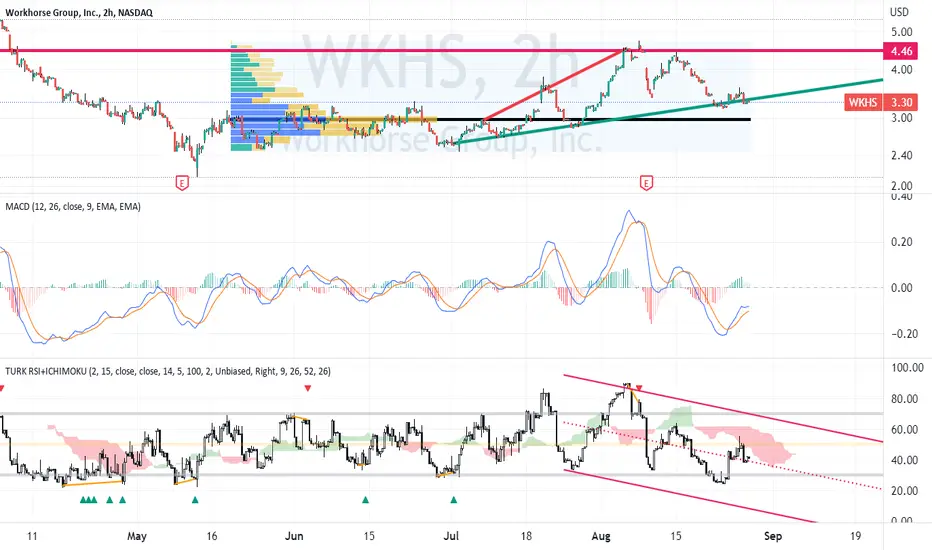
Task: Click the 80.00 RSI scale label
Action: click(905, 399)
